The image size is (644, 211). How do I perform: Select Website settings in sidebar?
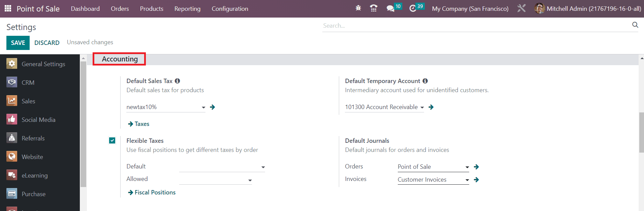[40, 157]
